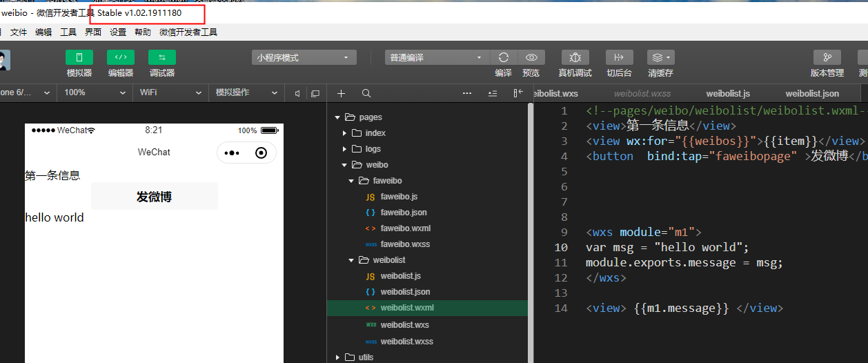Viewport: 868px width, 363px height.
Task: Collapse the faweibo folder
Action: tap(352, 181)
